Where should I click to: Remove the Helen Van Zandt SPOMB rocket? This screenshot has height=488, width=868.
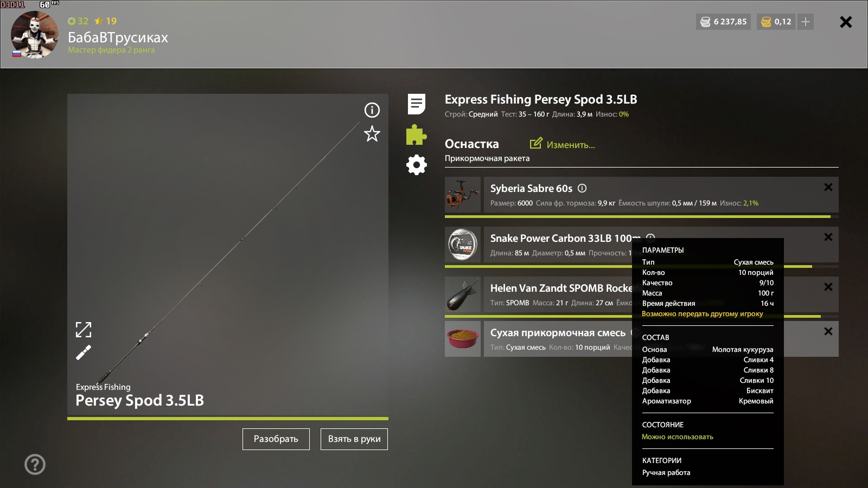point(828,287)
